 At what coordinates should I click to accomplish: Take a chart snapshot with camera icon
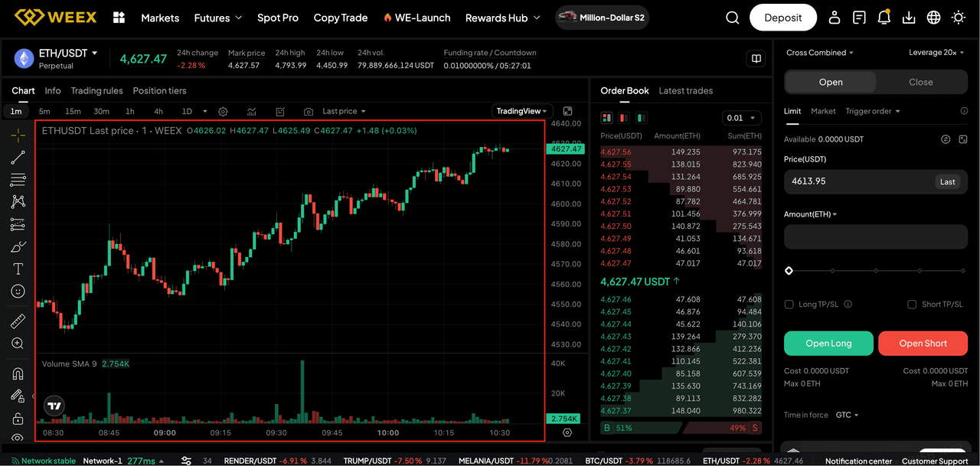308,111
